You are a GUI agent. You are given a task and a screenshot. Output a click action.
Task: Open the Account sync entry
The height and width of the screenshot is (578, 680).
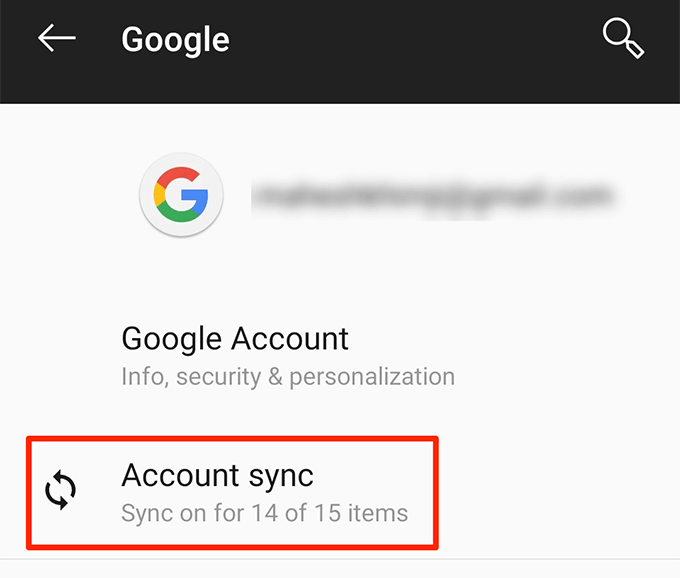coord(218,475)
